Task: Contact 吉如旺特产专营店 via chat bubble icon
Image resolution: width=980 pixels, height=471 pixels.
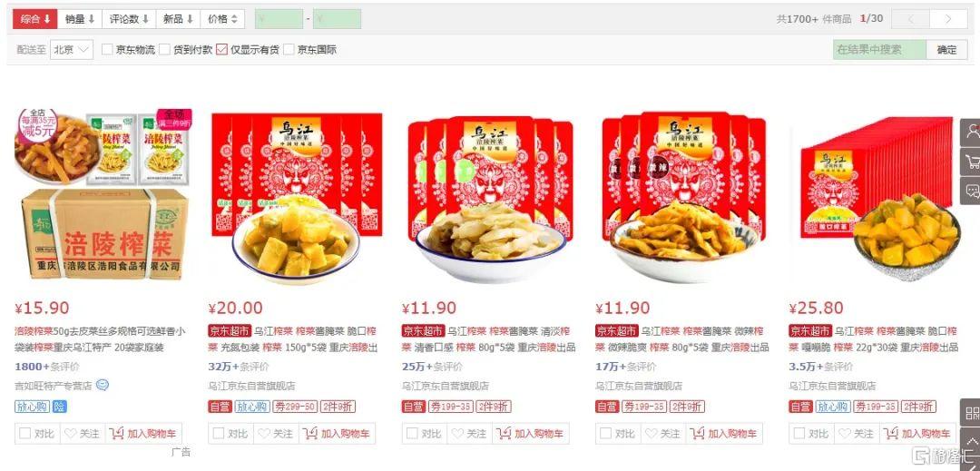Action: coord(103,386)
